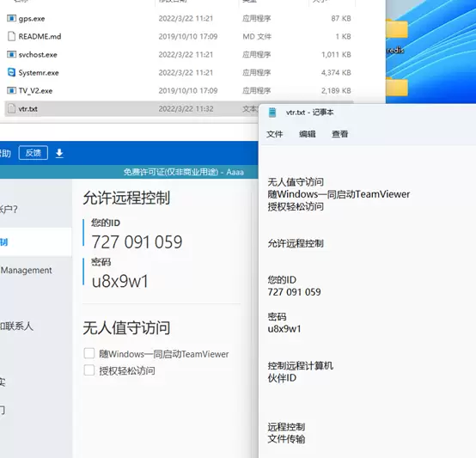The height and width of the screenshot is (458, 476).
Task: Click u8x9w1 line in Notepad
Action: tap(284, 329)
